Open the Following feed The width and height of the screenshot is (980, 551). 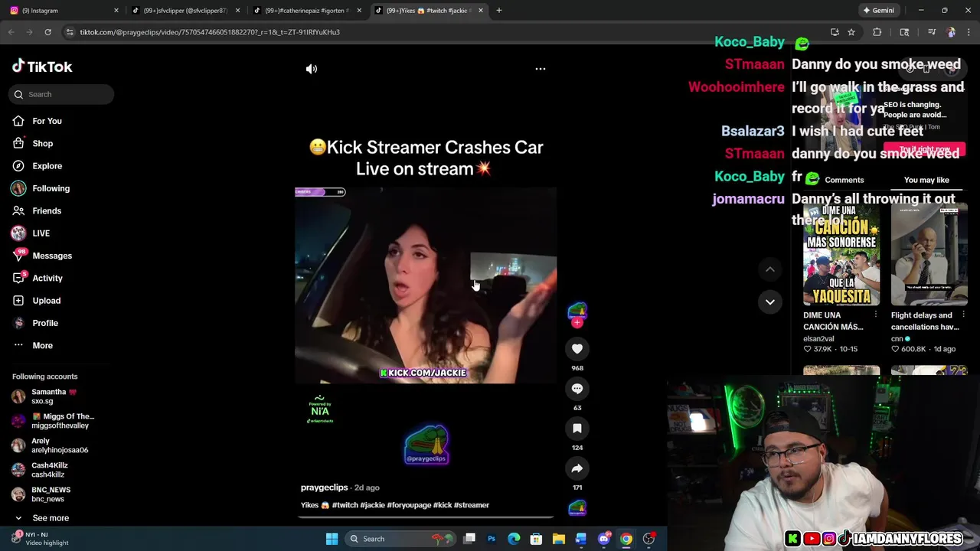tap(51, 188)
